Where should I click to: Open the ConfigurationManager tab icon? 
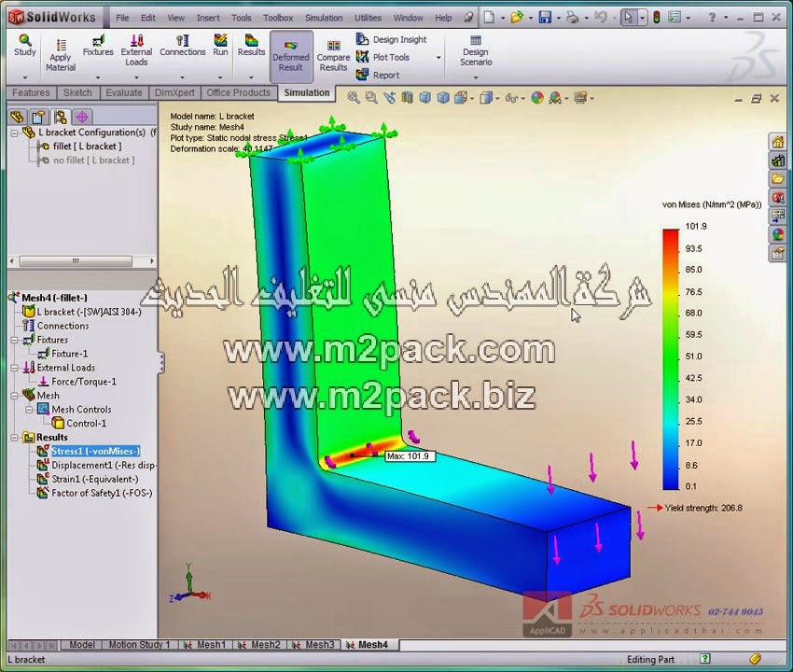(x=61, y=117)
